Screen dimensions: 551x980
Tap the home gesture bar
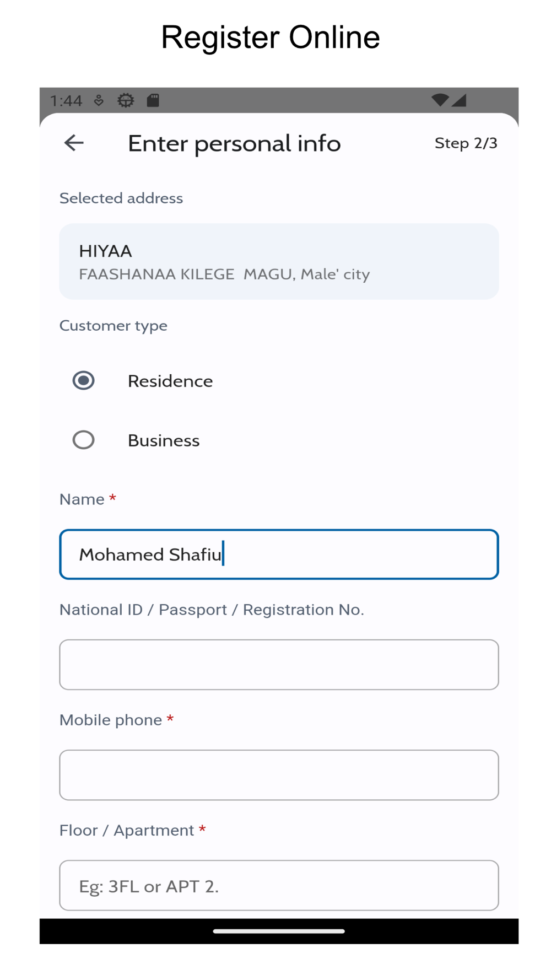coord(279,931)
